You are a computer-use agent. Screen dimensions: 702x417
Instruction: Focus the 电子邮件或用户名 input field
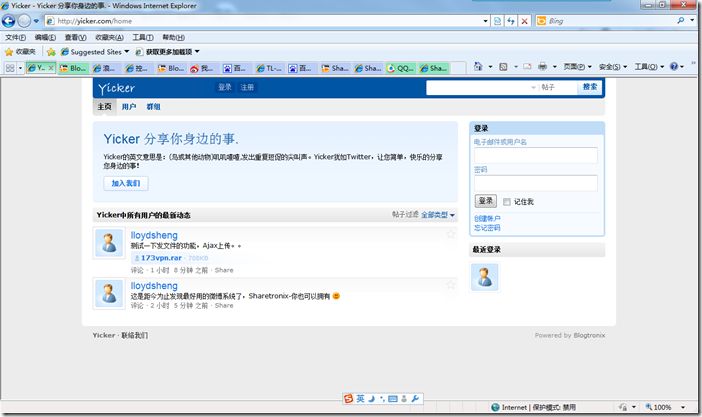coord(536,155)
